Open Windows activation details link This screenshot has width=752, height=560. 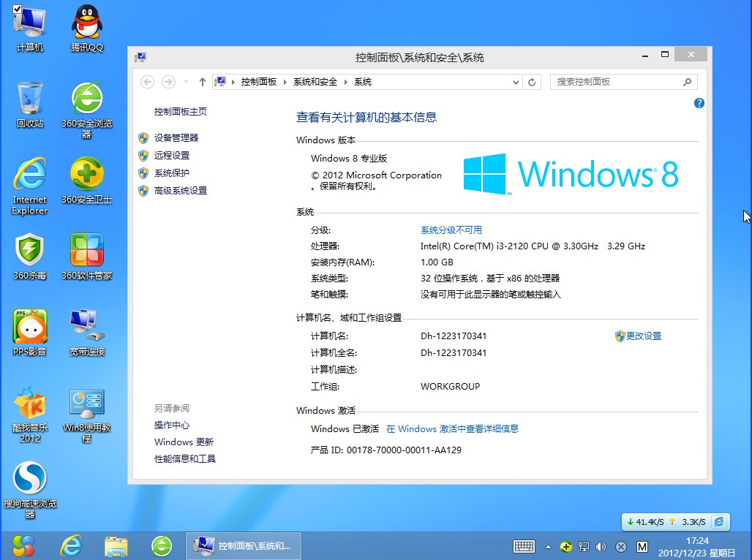click(x=452, y=428)
